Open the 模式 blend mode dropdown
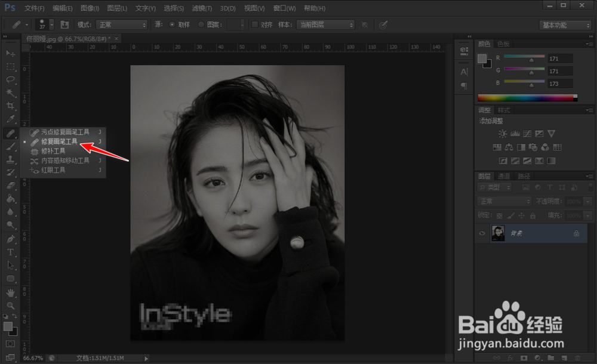The width and height of the screenshot is (597, 364). pos(122,24)
